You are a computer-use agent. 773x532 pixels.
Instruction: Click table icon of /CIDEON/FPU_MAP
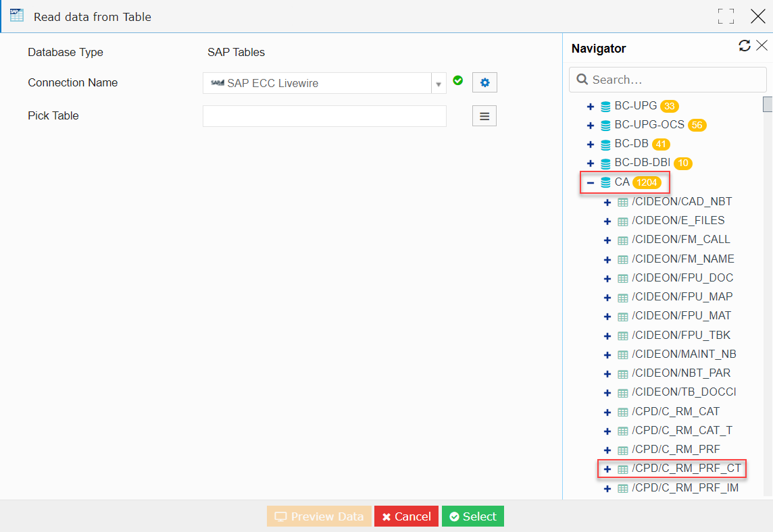click(622, 298)
